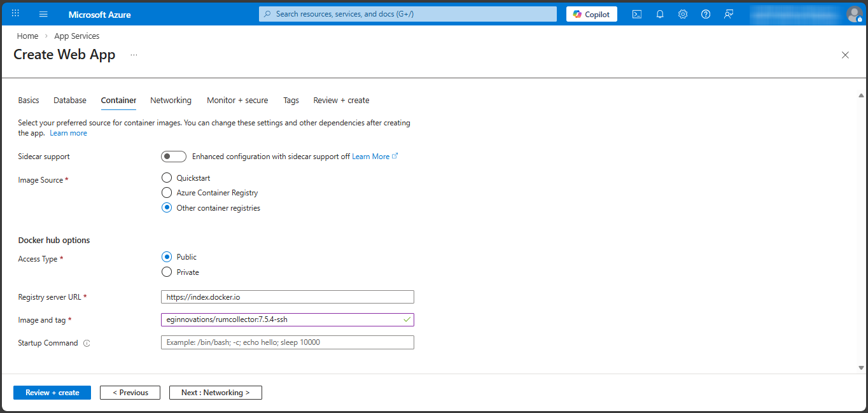Viewport: 868px width, 413px height.
Task: Click Next : Networking button
Action: tap(215, 393)
